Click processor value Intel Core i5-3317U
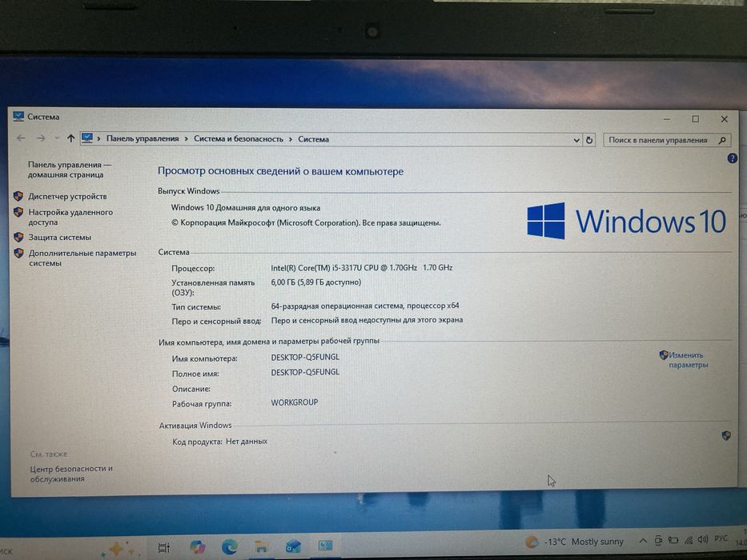This screenshot has height=560, width=747. click(x=362, y=268)
